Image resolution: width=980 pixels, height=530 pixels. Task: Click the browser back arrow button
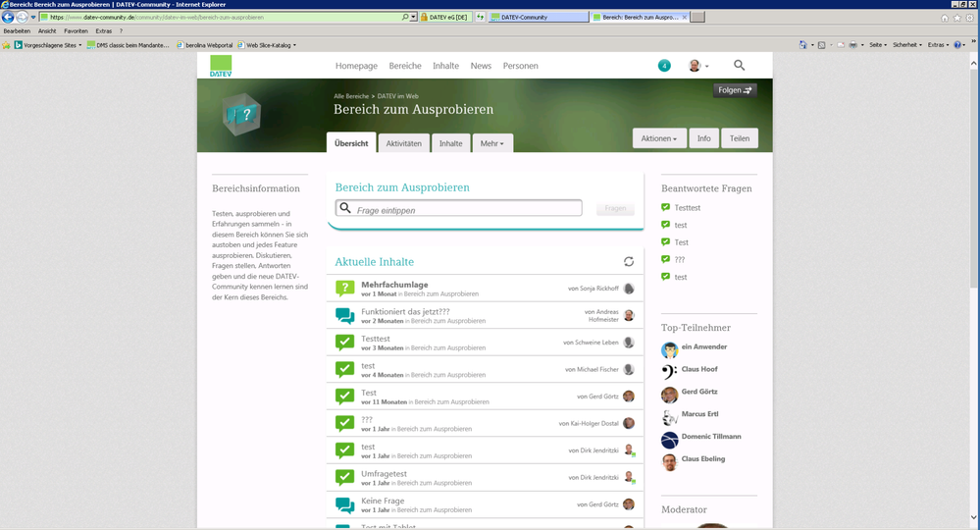[8, 18]
